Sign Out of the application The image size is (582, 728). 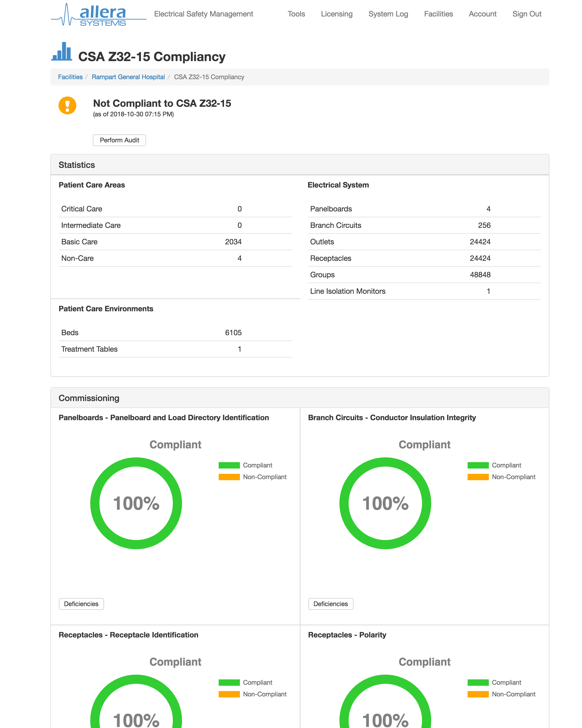point(527,14)
